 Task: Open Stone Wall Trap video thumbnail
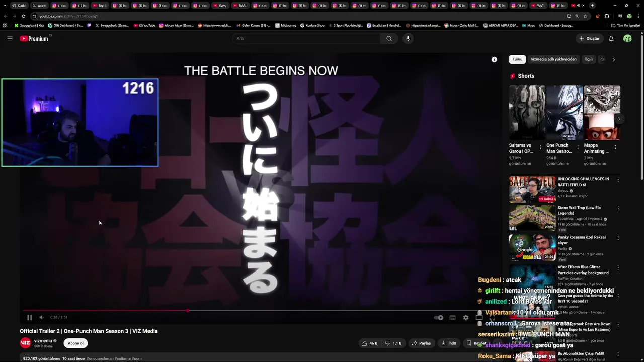[x=532, y=217]
